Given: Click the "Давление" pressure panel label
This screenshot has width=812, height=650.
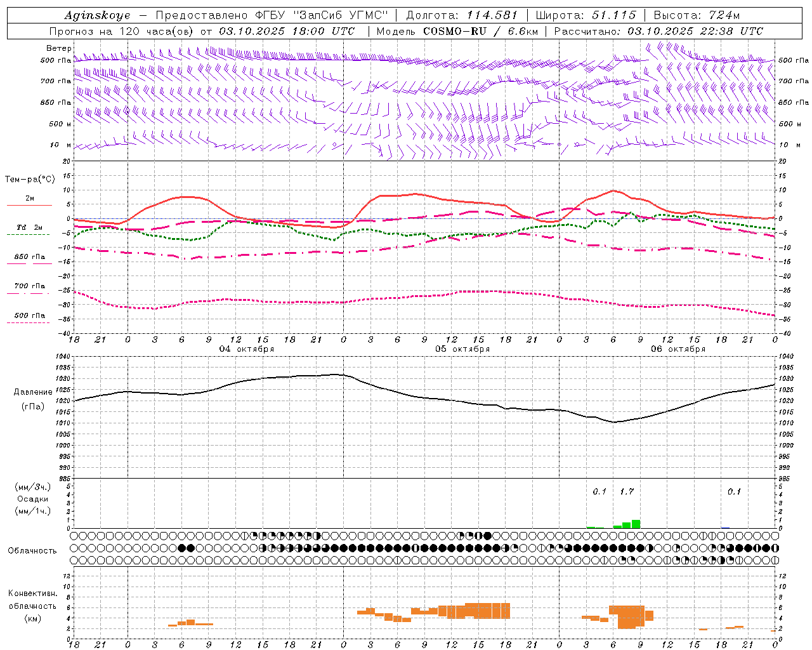Looking at the screenshot, I should pyautogui.click(x=33, y=392).
